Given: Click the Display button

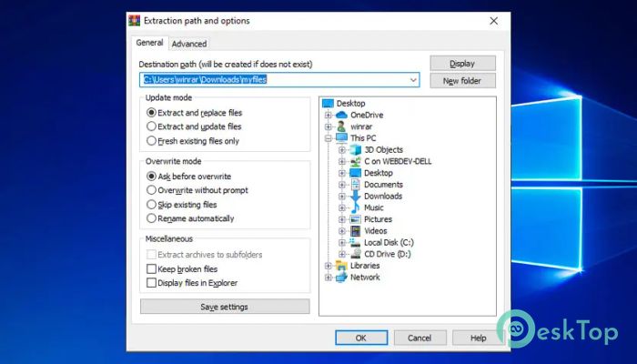Looking at the screenshot, I should pos(462,64).
